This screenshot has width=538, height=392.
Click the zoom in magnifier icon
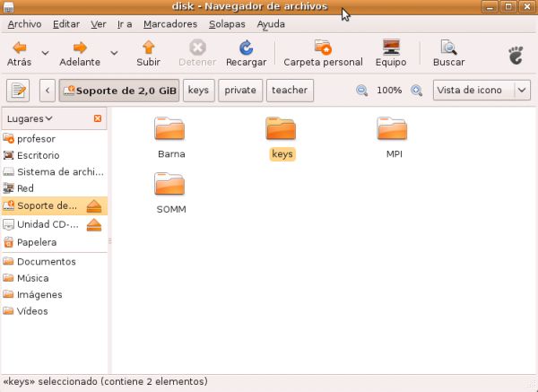tap(416, 91)
